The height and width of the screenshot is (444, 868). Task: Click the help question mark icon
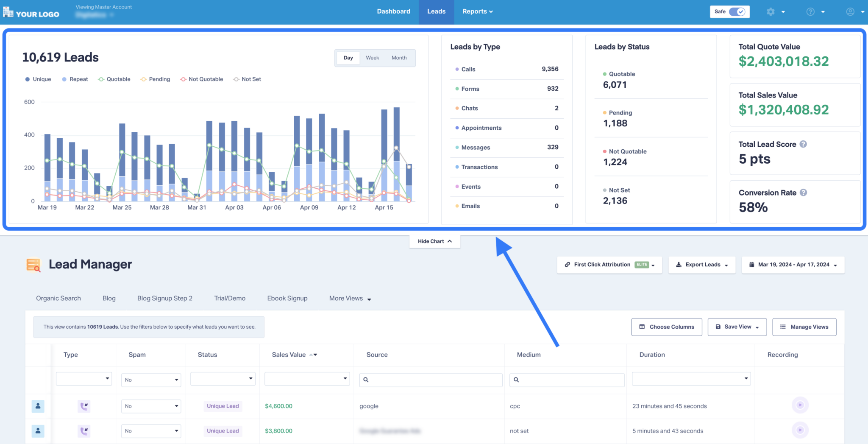810,11
